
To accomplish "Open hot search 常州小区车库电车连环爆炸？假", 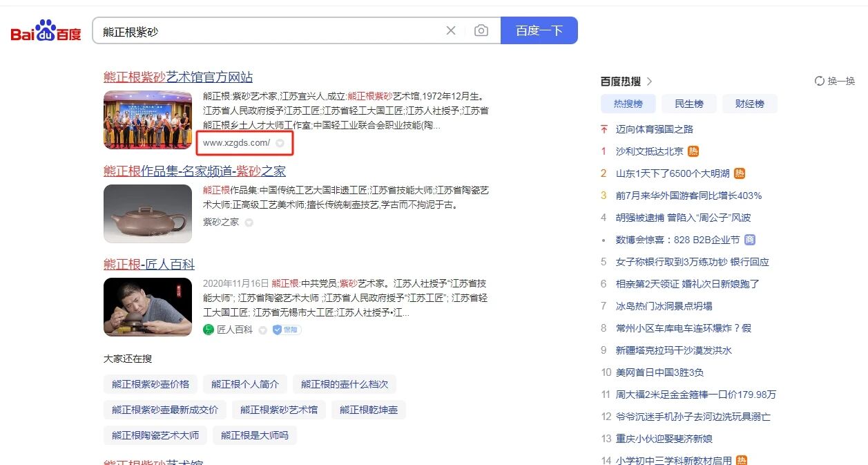I will [x=684, y=328].
